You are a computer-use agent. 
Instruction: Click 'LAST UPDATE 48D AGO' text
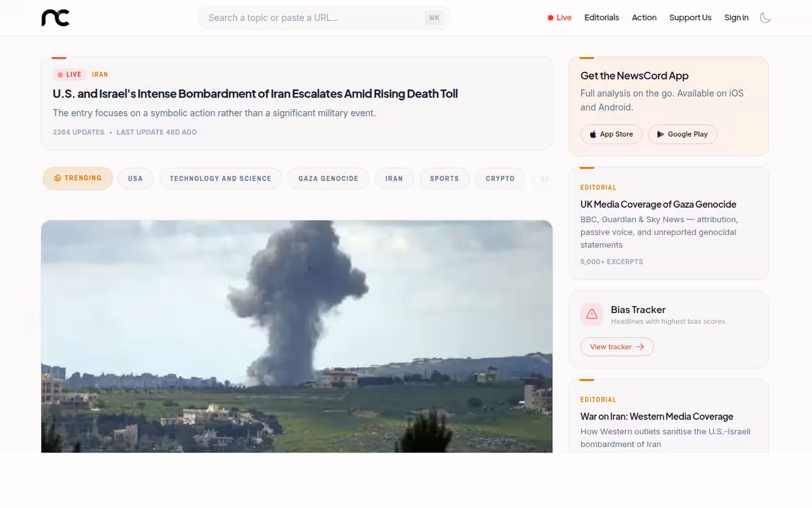(x=156, y=132)
